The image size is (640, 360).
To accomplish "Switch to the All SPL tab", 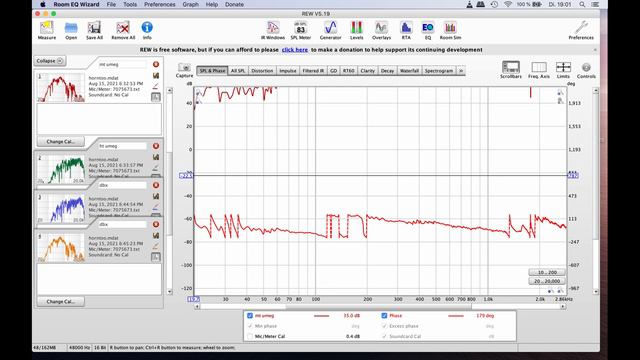I will [x=238, y=71].
